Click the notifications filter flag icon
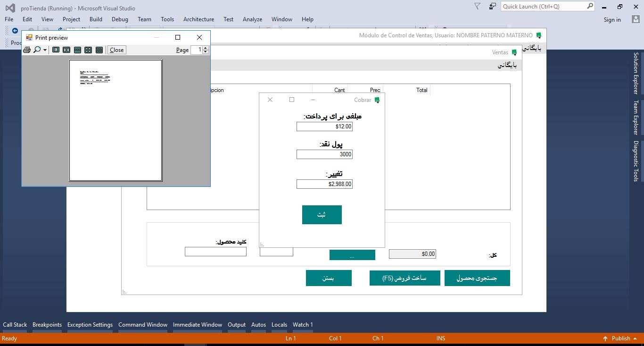 point(478,6)
